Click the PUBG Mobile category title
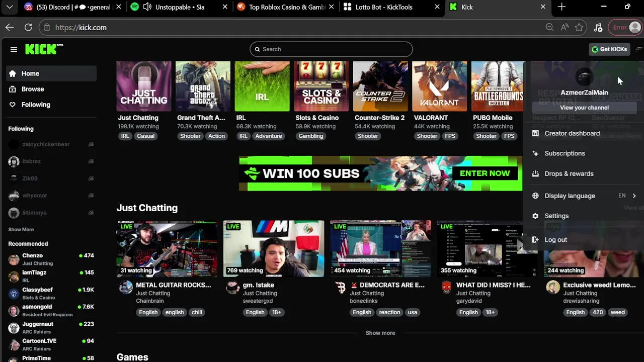This screenshot has width=644, height=362. pyautogui.click(x=493, y=118)
